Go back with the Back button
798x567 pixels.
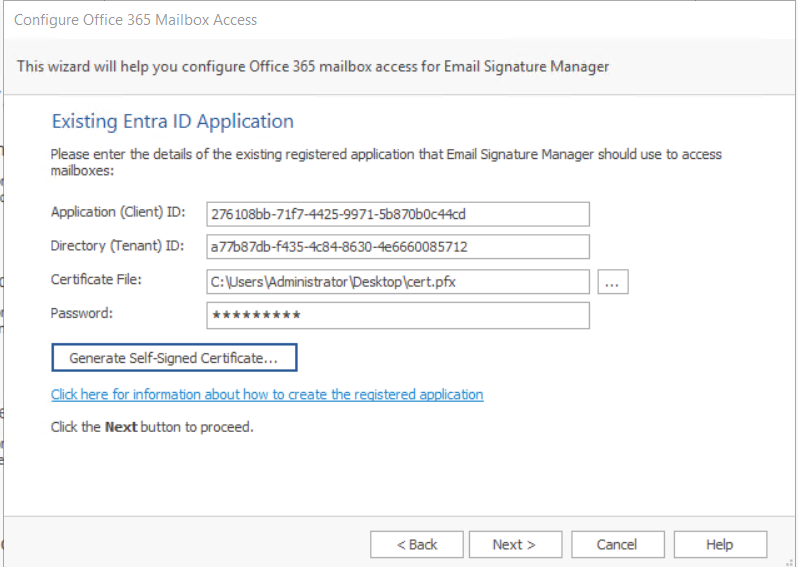click(417, 545)
